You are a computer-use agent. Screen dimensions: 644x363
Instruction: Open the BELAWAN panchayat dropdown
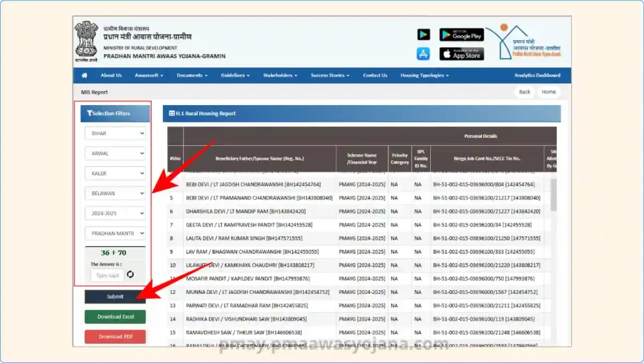tap(115, 193)
